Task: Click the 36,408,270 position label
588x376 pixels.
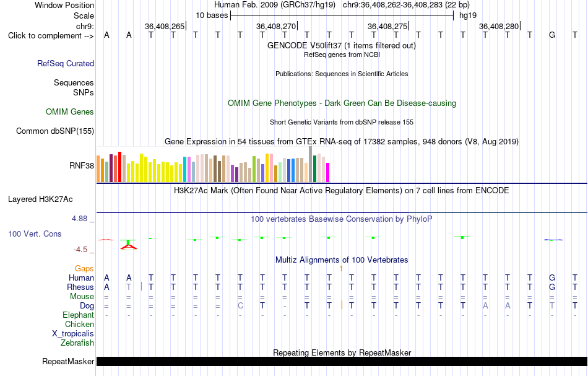Action: coord(276,26)
